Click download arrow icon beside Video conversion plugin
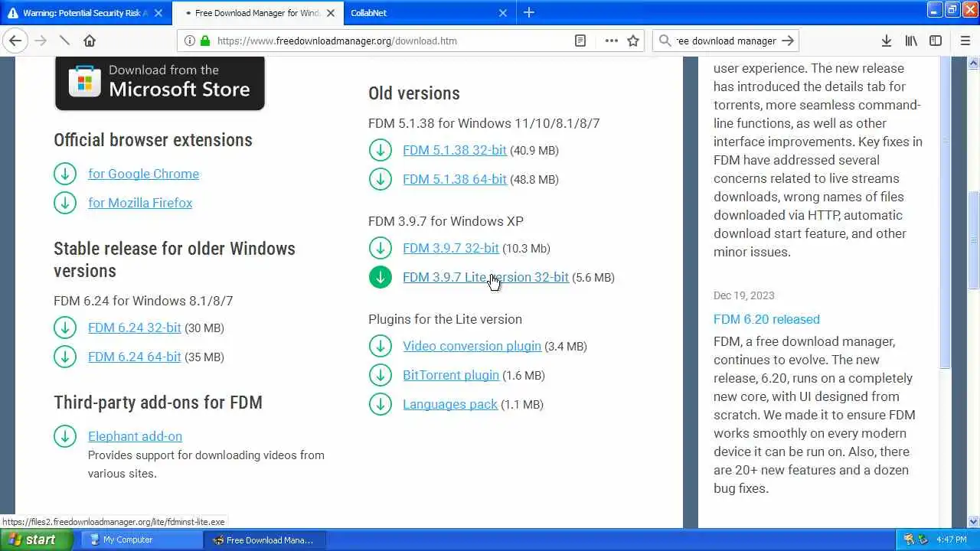The height and width of the screenshot is (551, 980). pyautogui.click(x=380, y=346)
